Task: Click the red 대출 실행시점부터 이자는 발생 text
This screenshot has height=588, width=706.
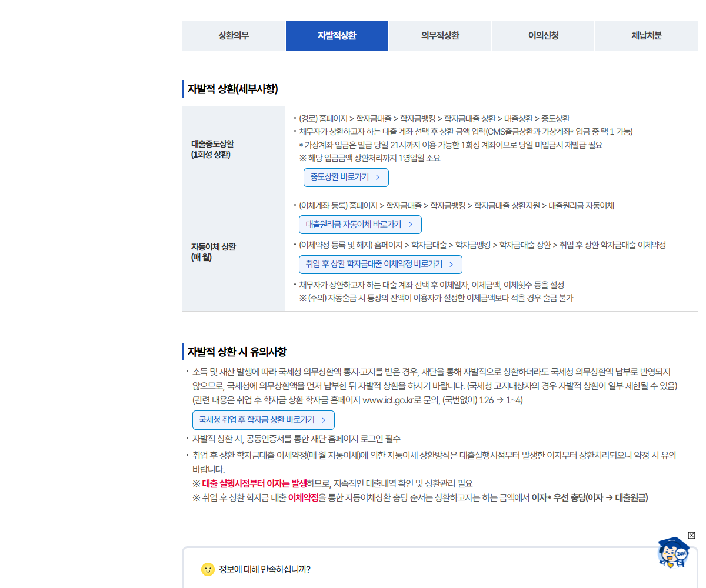Action: (x=255, y=483)
